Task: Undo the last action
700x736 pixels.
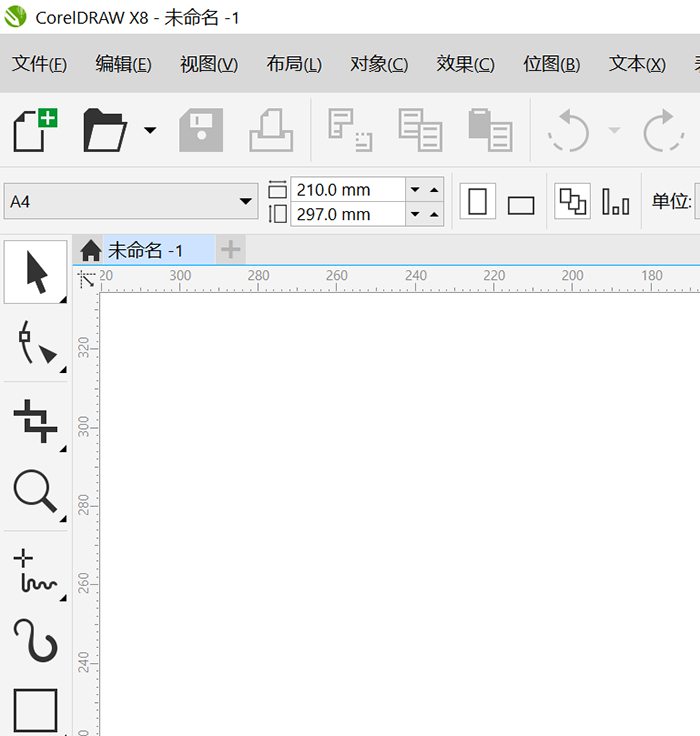Action: (569, 130)
